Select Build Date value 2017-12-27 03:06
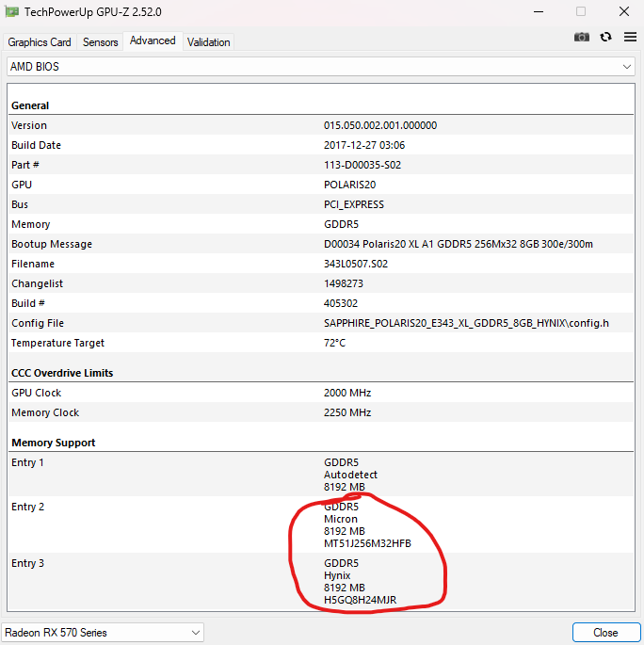 [x=364, y=145]
